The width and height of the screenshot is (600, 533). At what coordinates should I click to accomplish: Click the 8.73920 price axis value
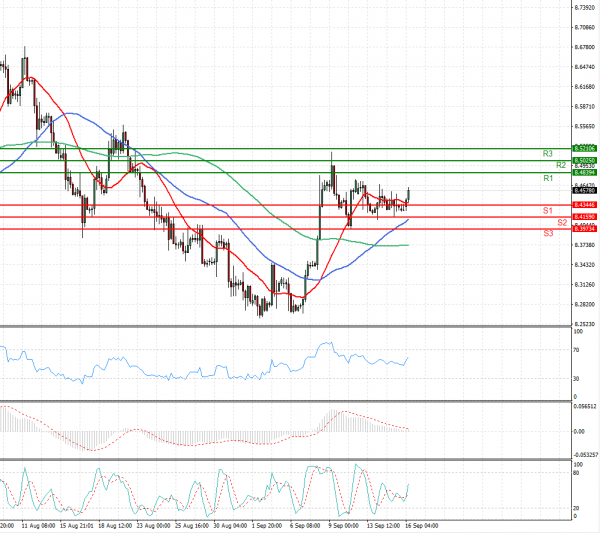point(584,8)
